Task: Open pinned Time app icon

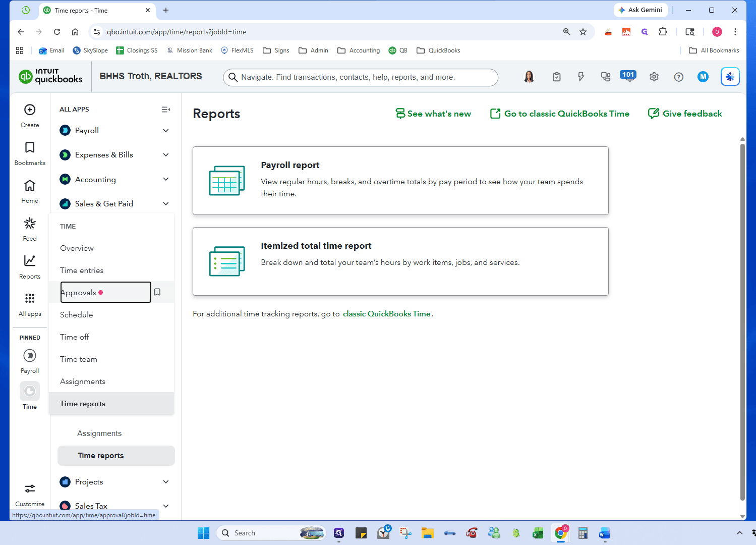Action: pos(30,391)
